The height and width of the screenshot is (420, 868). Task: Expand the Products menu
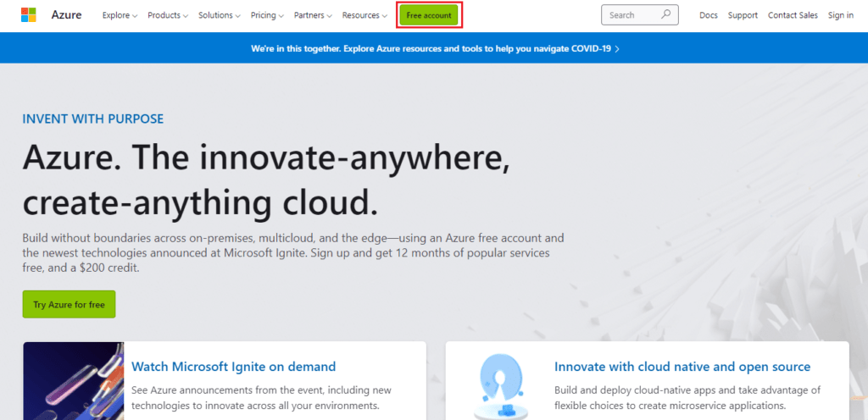click(168, 15)
